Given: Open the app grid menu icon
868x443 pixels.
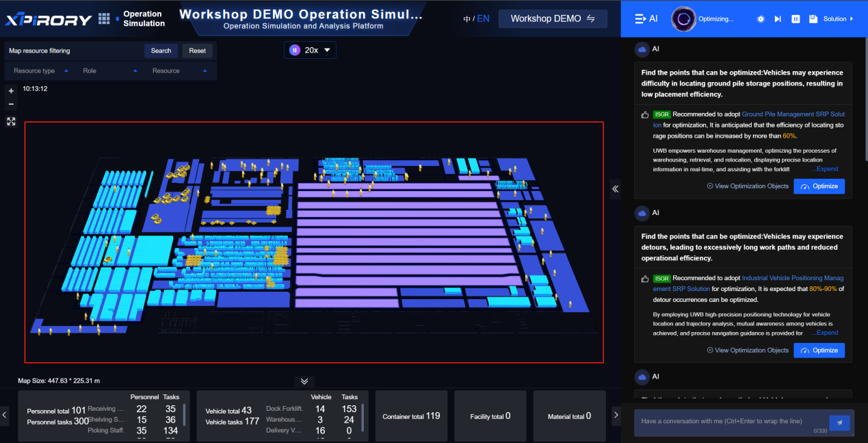Looking at the screenshot, I should 104,18.
